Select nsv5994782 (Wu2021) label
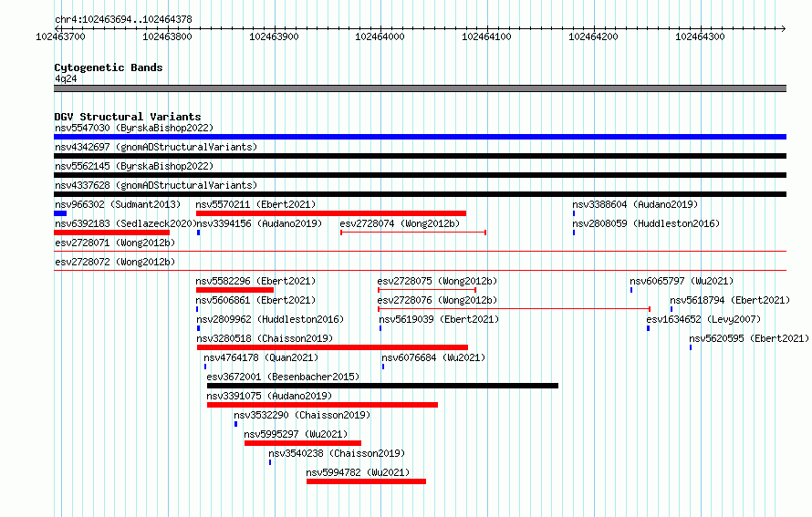This screenshot has height=517, width=812. tap(358, 472)
